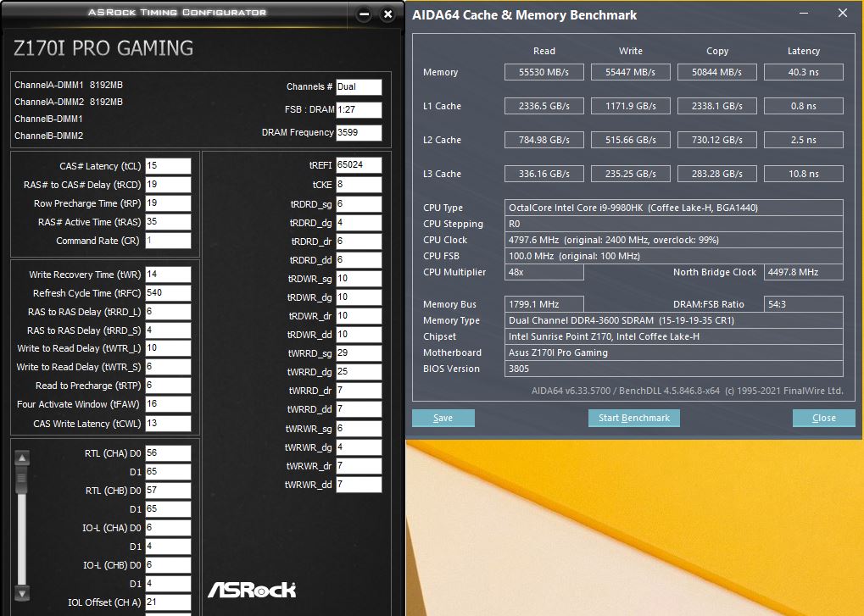Click the L1 Cache Read value 2336.5 GB/s
The width and height of the screenshot is (864, 616).
tap(543, 106)
